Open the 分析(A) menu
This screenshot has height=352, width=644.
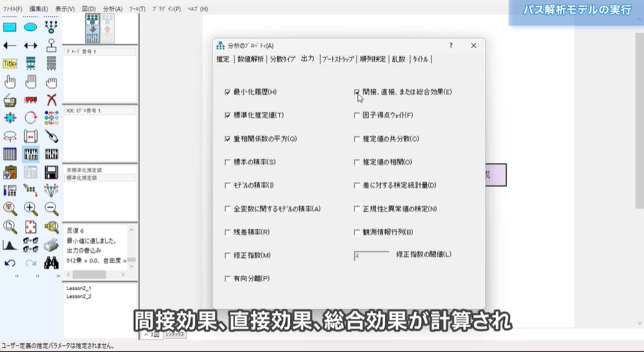pos(113,8)
